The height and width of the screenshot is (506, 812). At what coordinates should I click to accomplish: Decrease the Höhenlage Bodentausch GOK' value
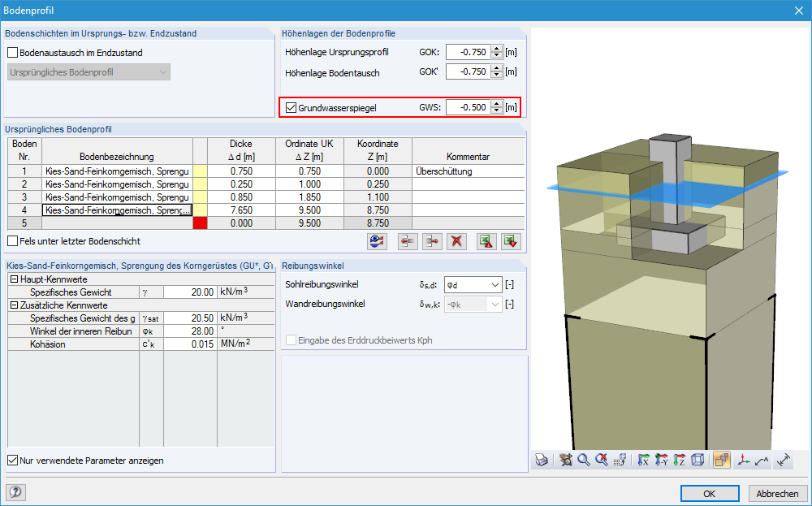pyautogui.click(x=497, y=75)
